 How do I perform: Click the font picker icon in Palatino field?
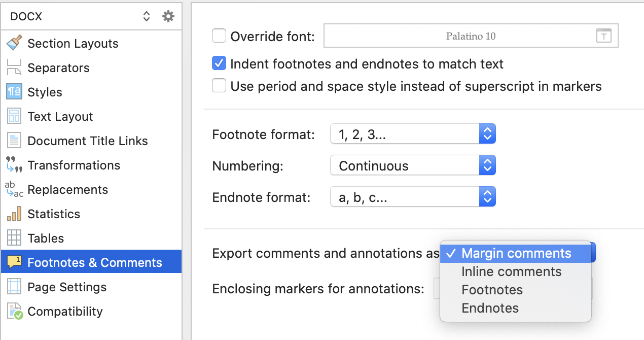604,36
